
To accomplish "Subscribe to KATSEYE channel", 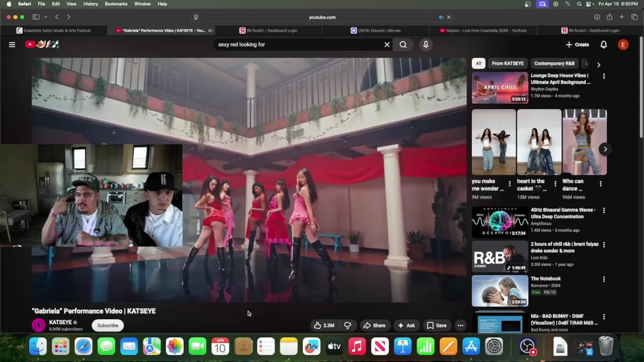I will point(108,325).
